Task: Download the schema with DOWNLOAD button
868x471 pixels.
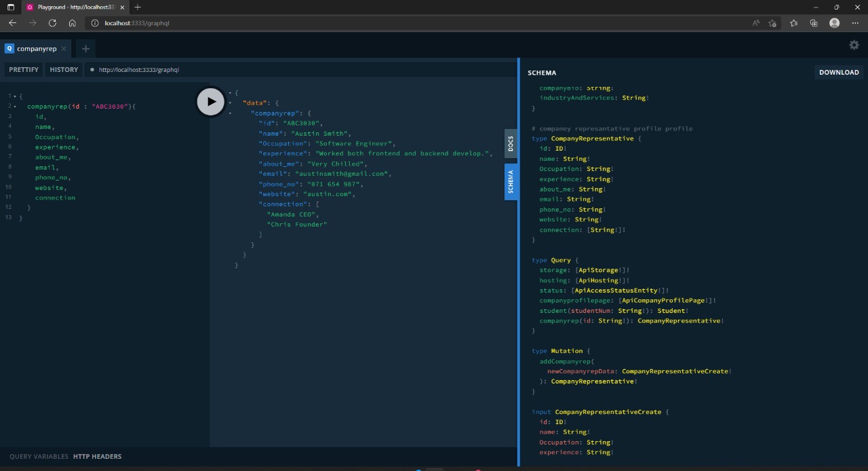Action: coord(839,72)
